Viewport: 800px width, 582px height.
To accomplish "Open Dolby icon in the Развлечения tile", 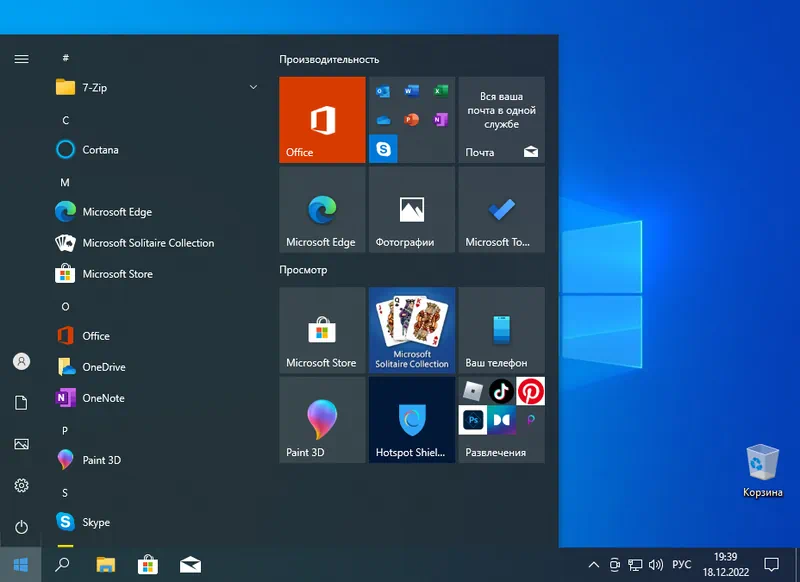I will coord(502,420).
